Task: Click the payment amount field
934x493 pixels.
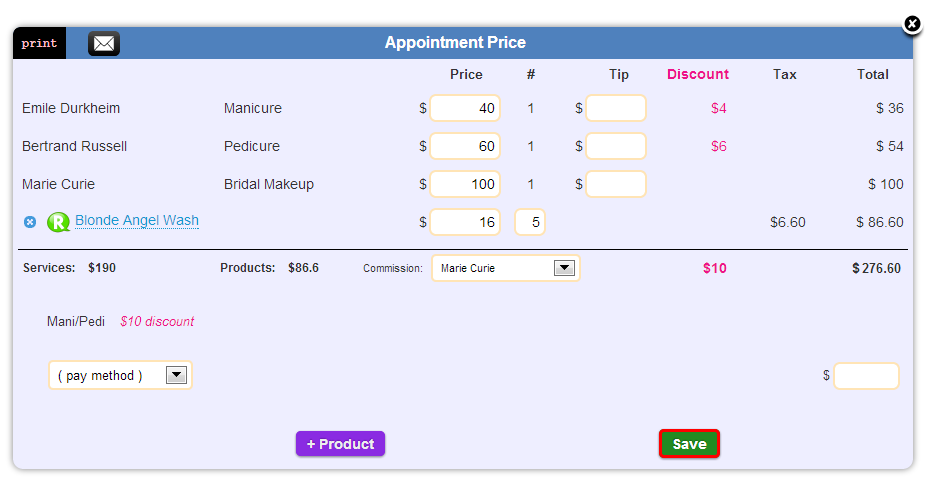Action: 866,376
